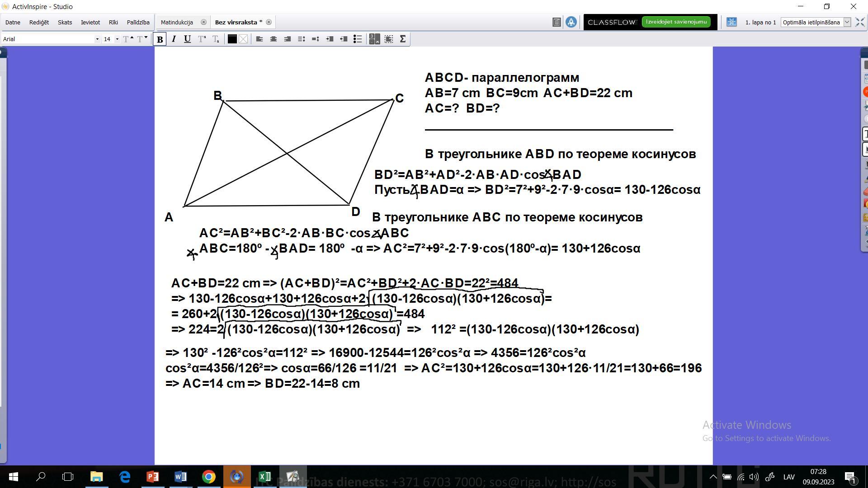Click the '1. lapa no 1' page indicator
Viewport: 868px width, 488px height.
[760, 22]
